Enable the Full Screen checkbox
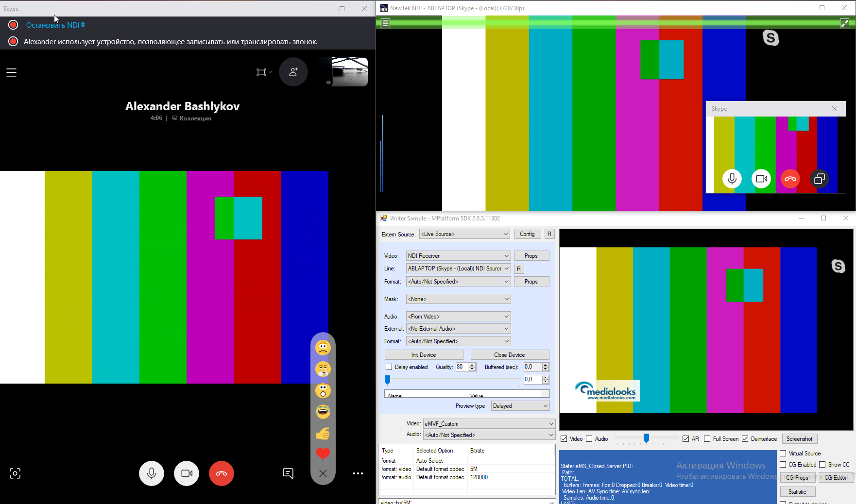The height and width of the screenshot is (504, 856). tap(707, 439)
